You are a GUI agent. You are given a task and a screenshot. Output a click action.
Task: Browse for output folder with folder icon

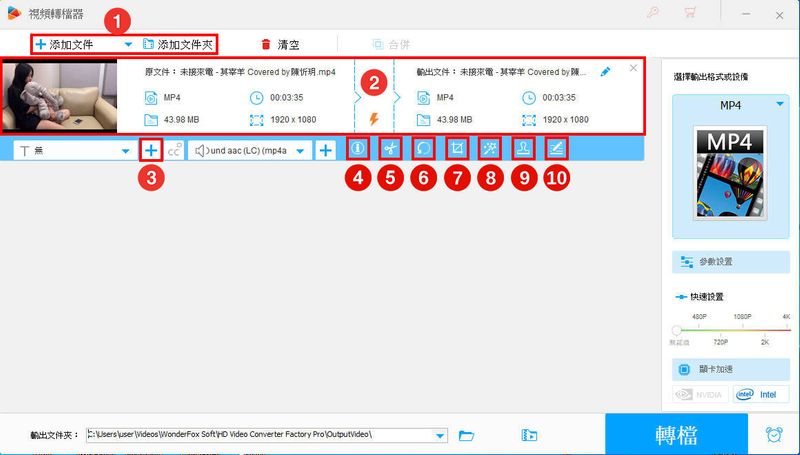tap(466, 436)
